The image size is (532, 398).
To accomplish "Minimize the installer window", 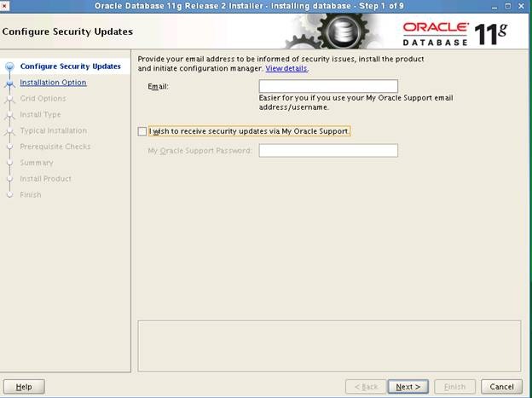I will (x=494, y=6).
